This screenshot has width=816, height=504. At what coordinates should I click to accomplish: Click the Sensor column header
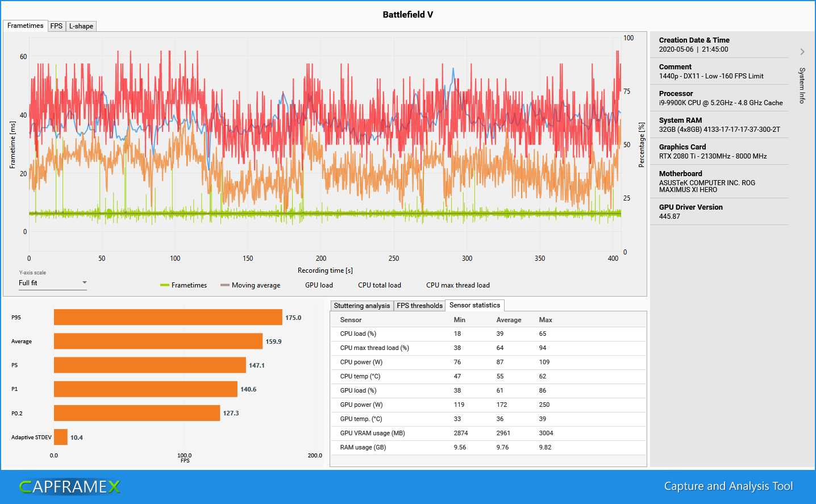click(351, 320)
